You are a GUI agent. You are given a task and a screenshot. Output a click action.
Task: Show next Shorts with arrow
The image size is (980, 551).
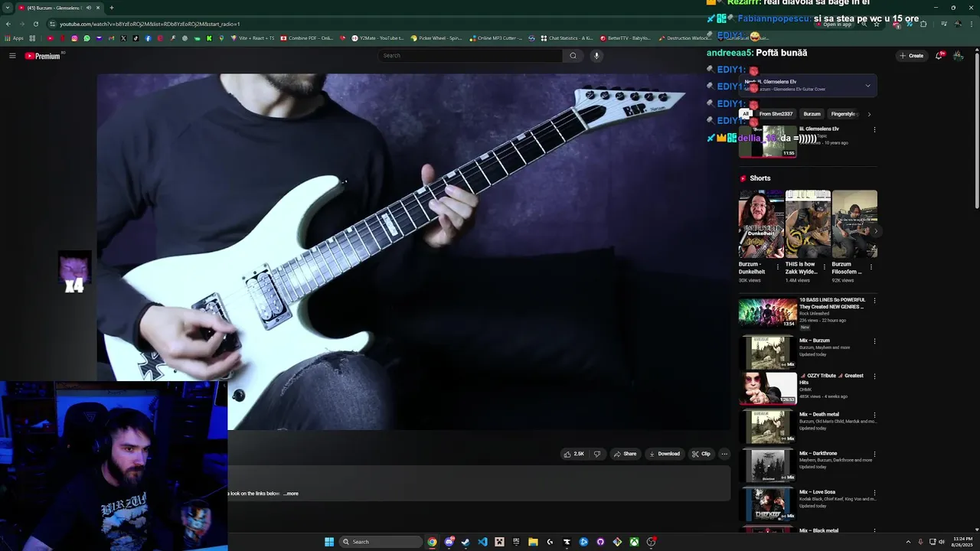pos(875,230)
